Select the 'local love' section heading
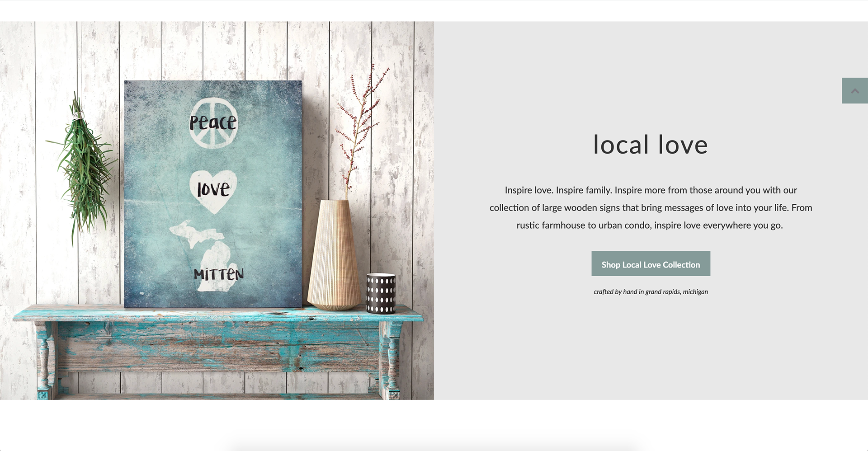The width and height of the screenshot is (868, 451). 651,145
